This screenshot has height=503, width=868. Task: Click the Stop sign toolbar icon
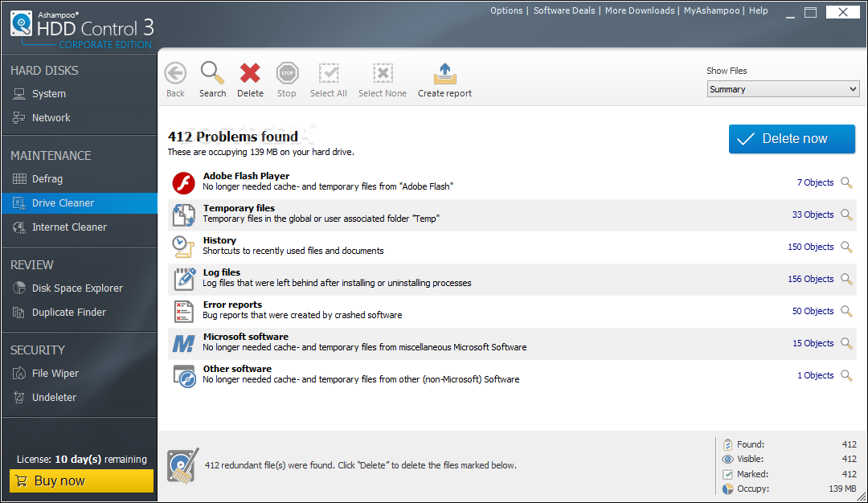tap(287, 73)
